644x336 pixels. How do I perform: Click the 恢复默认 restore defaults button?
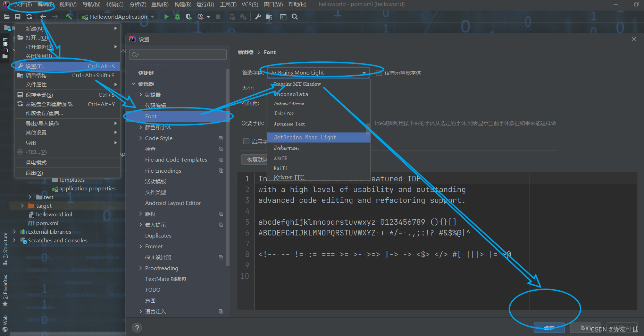coord(254,160)
